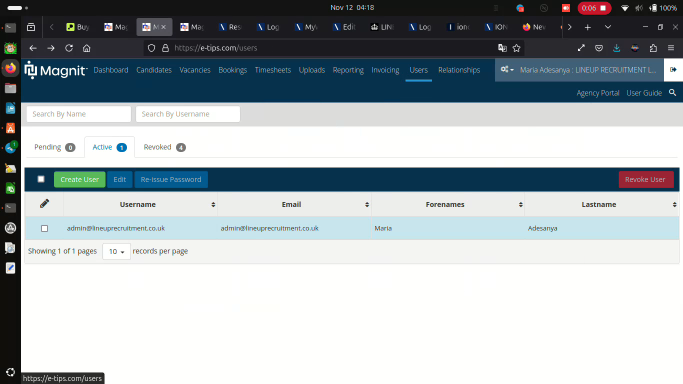Switch to the Buy browser tab

click(78, 27)
